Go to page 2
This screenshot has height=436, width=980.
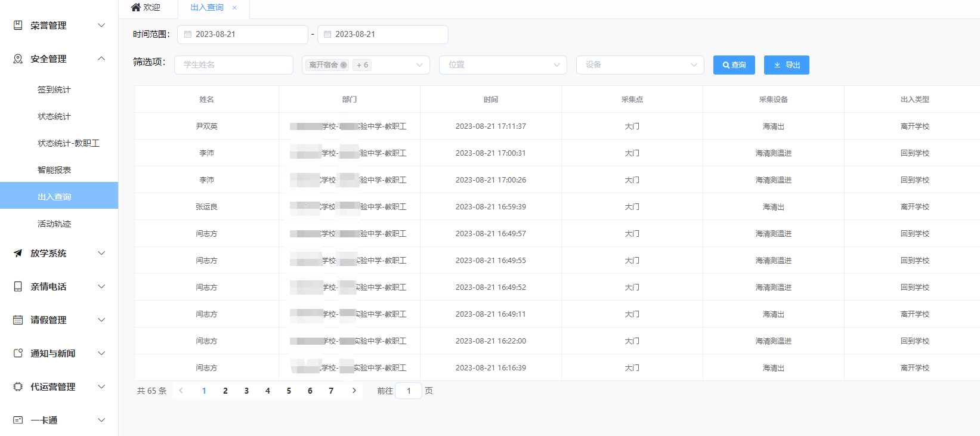click(x=225, y=391)
